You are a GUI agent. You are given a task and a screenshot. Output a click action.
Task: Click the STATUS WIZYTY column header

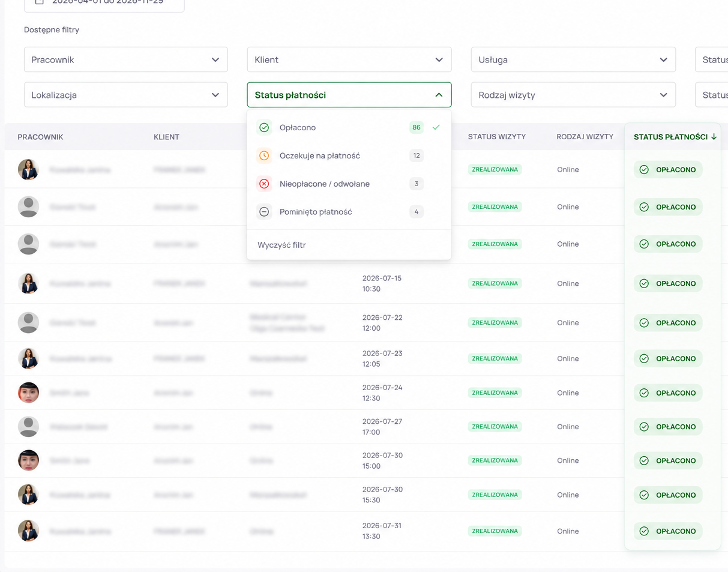click(497, 137)
